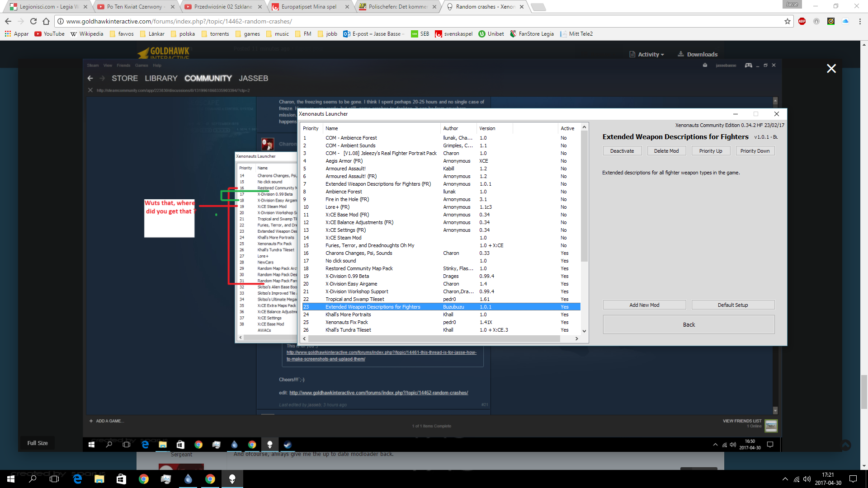
Task: Click the page's vertical scrollbar thumb
Action: 864,392
